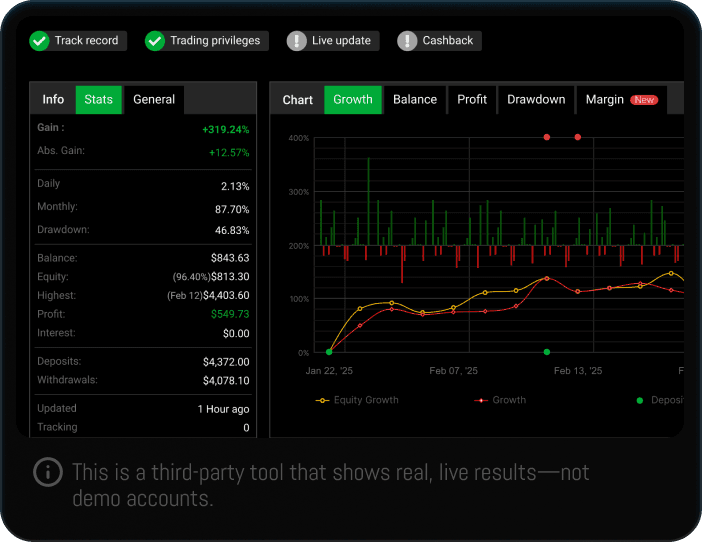Click the Equity Growth peak point near Feb 13
The width and height of the screenshot is (702, 542).
[547, 278]
